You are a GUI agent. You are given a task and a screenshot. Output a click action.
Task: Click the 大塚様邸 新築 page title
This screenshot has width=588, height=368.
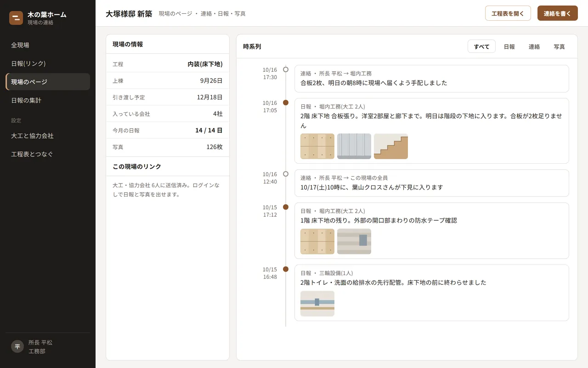pos(129,14)
